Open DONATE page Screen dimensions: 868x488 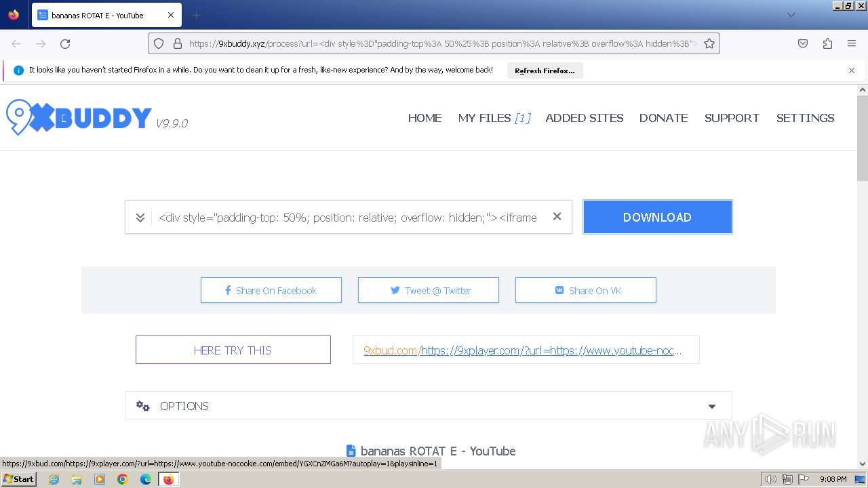tap(664, 118)
